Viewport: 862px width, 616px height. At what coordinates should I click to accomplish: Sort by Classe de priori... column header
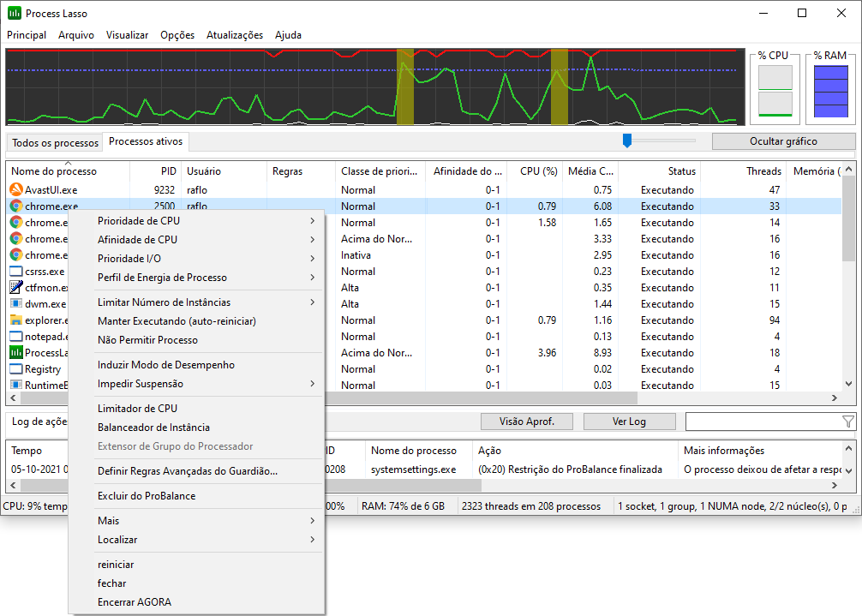click(x=380, y=170)
